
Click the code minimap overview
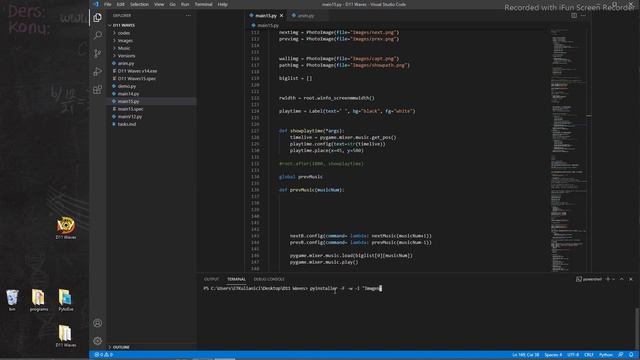point(568,150)
